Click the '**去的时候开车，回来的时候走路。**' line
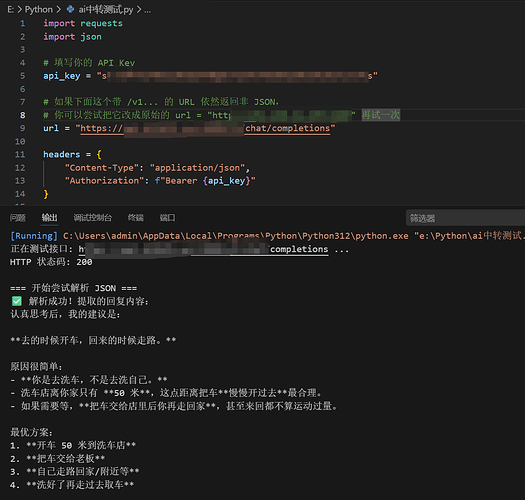The image size is (525, 500). pos(93,341)
